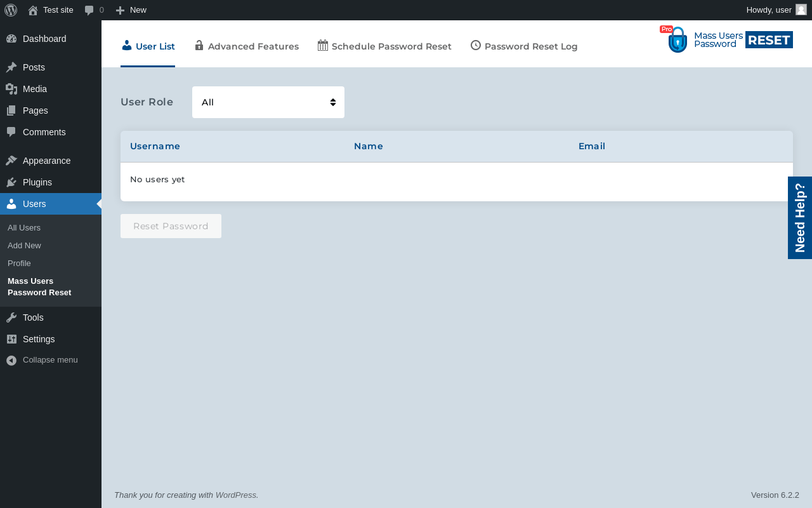Switch to the Advanced Features tab
This screenshot has height=508, width=812.
pos(247,46)
